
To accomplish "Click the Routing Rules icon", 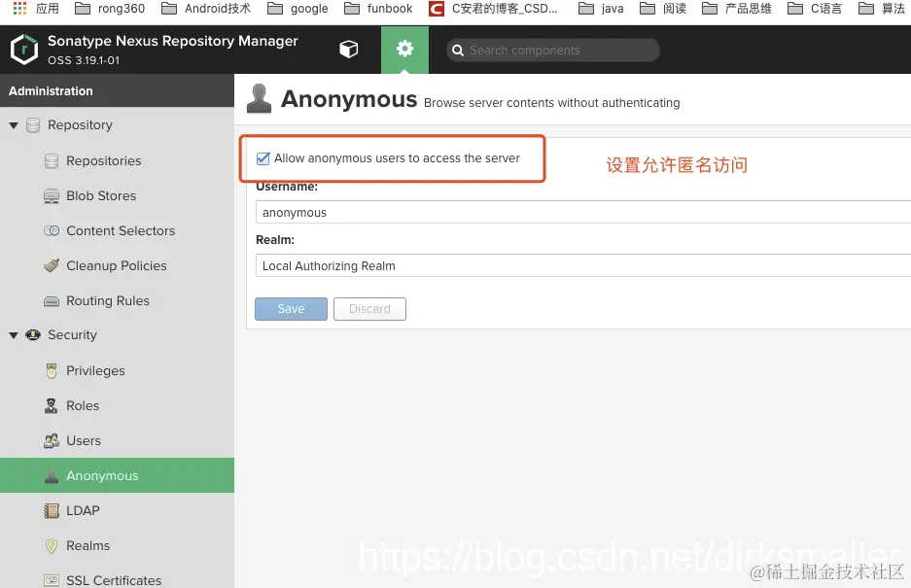I will point(52,301).
